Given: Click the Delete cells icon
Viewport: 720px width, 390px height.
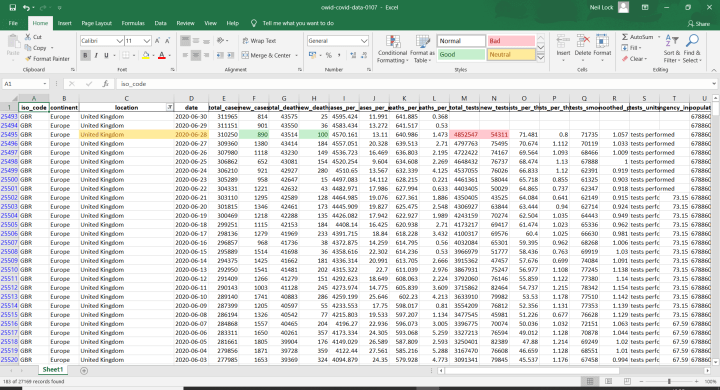Looking at the screenshot, I should 582,42.
